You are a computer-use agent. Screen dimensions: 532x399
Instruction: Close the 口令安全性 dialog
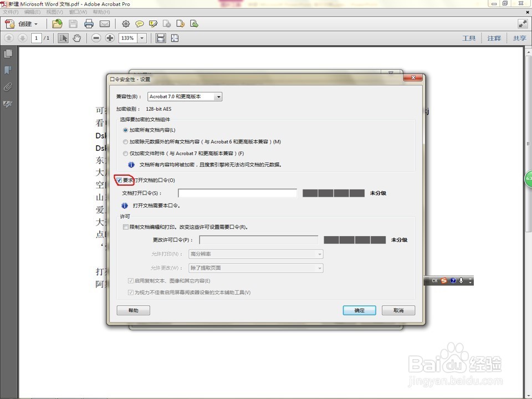(413, 78)
